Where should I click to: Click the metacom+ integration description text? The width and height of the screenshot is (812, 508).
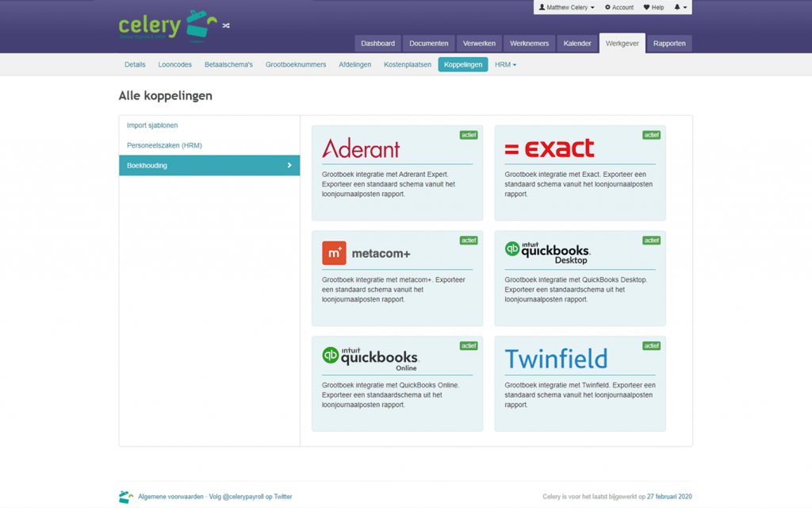[x=393, y=289]
